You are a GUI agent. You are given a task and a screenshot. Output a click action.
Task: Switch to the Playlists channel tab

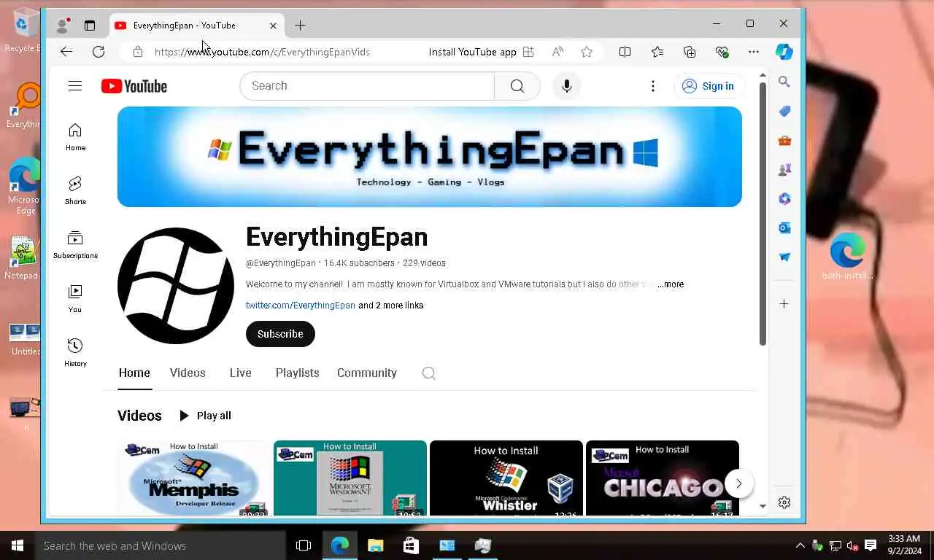tap(297, 373)
